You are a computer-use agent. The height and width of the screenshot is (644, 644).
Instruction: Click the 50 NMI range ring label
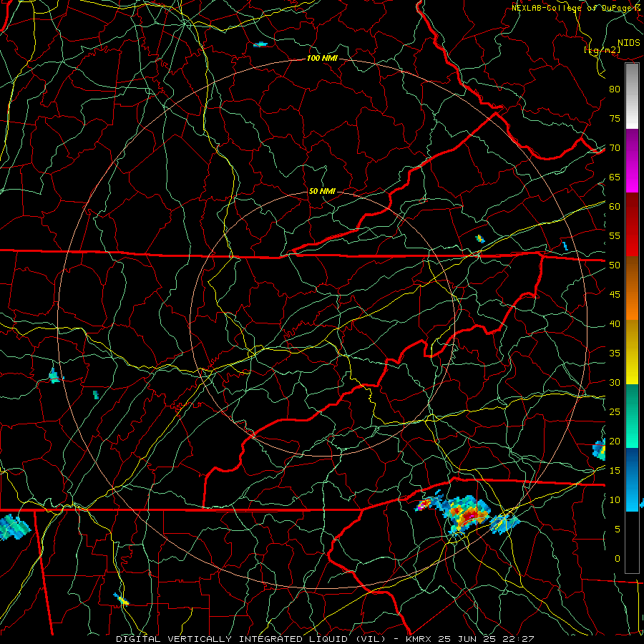pos(321,191)
